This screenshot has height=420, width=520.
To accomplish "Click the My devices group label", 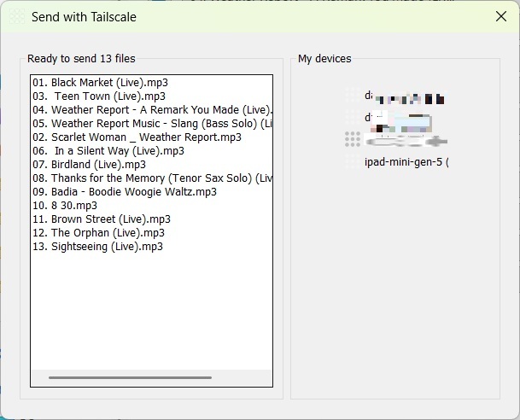I will [x=324, y=59].
